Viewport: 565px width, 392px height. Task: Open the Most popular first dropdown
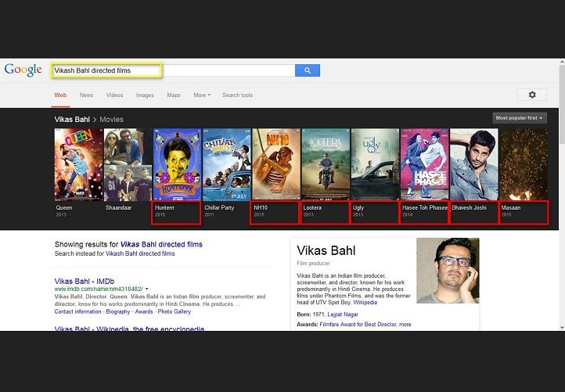coord(520,118)
